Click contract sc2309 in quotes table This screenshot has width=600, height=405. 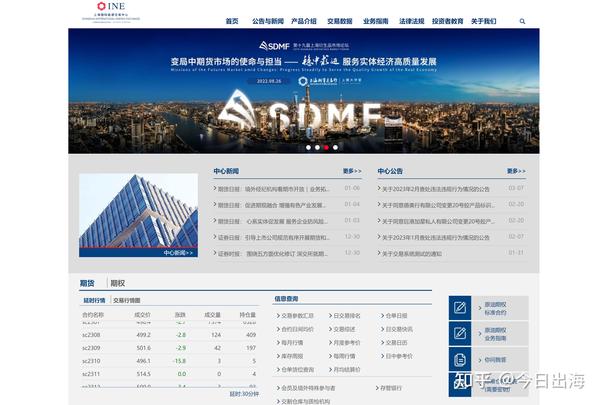[91, 348]
